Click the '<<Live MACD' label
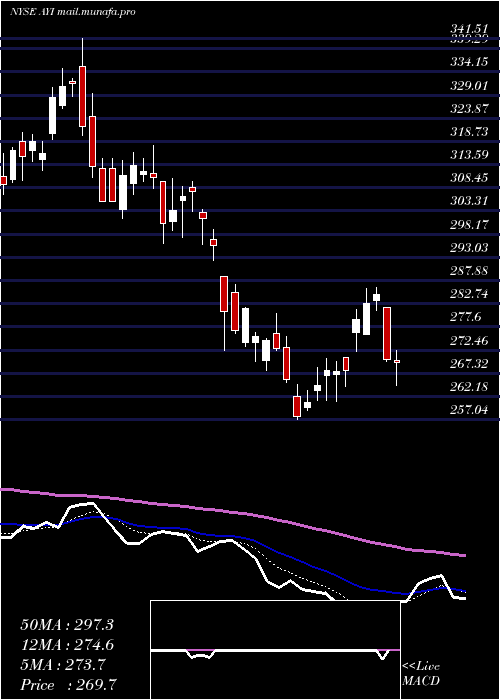Screen dimensions: 500x700 click(421, 674)
